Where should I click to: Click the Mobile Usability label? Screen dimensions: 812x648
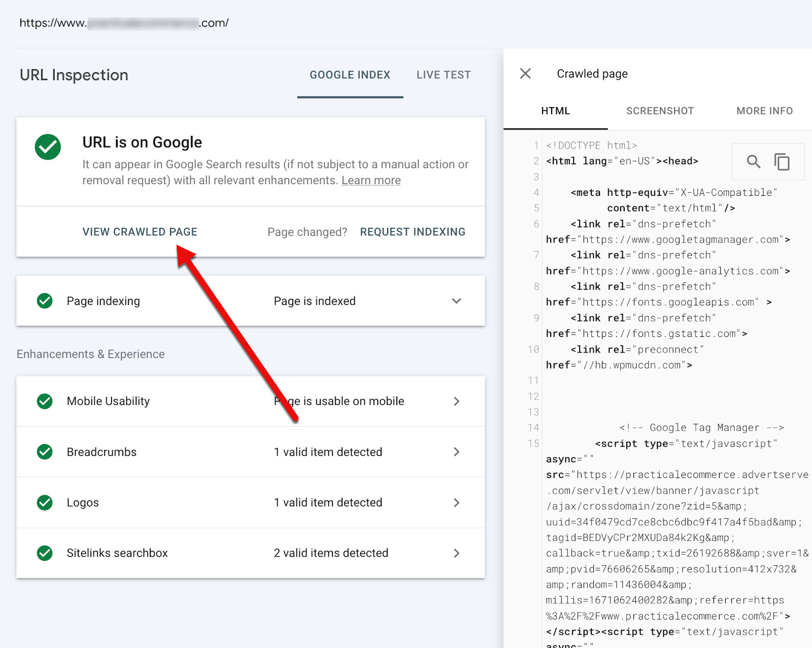point(108,401)
